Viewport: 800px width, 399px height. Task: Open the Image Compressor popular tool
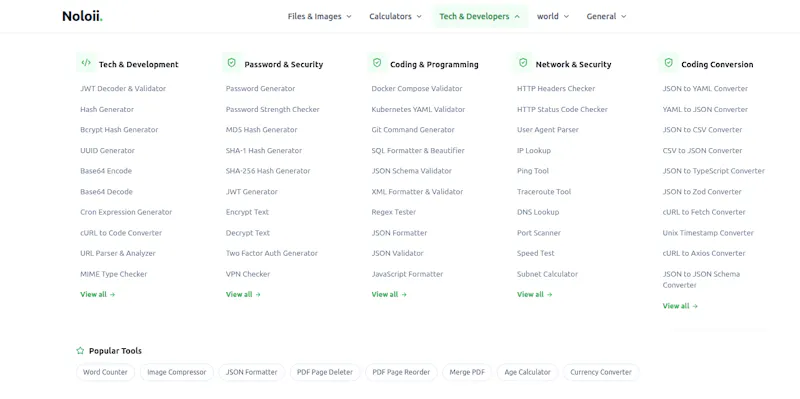177,372
